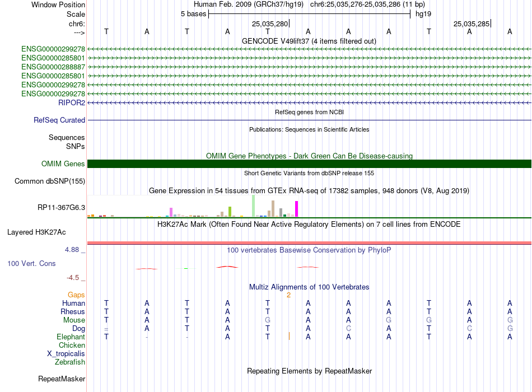Select the Mouse alignment row label
This screenshot has height=392, width=532.
(74, 320)
